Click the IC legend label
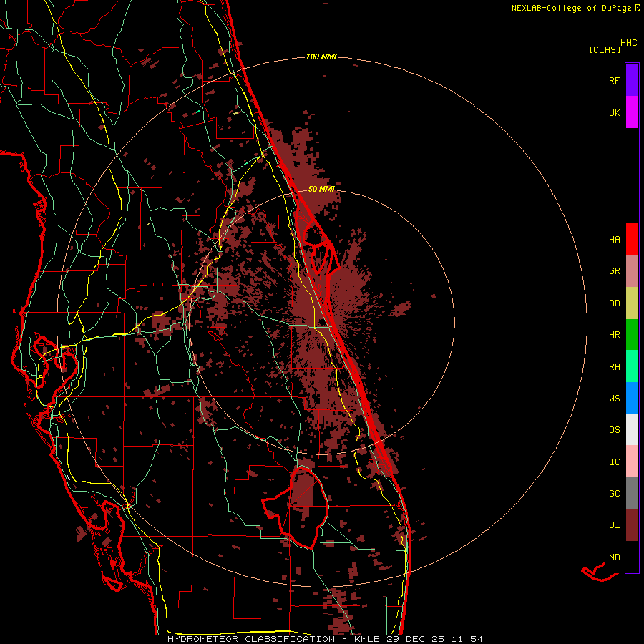Viewport: 644px width, 644px height. coord(614,462)
